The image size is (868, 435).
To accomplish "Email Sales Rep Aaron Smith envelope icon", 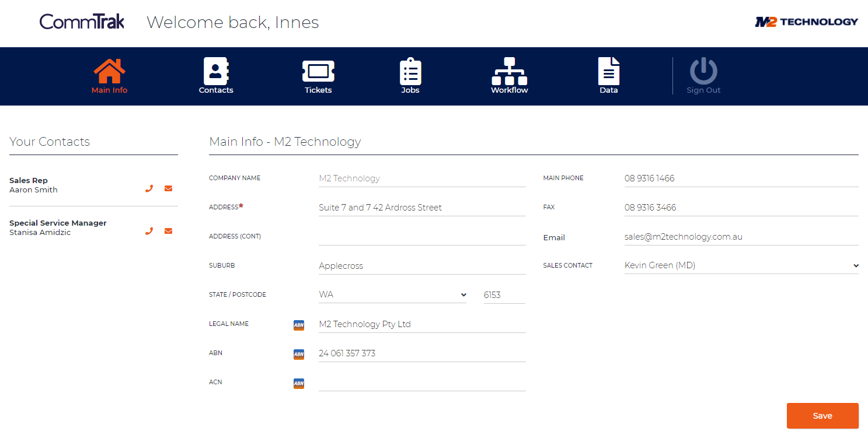I will pyautogui.click(x=169, y=188).
